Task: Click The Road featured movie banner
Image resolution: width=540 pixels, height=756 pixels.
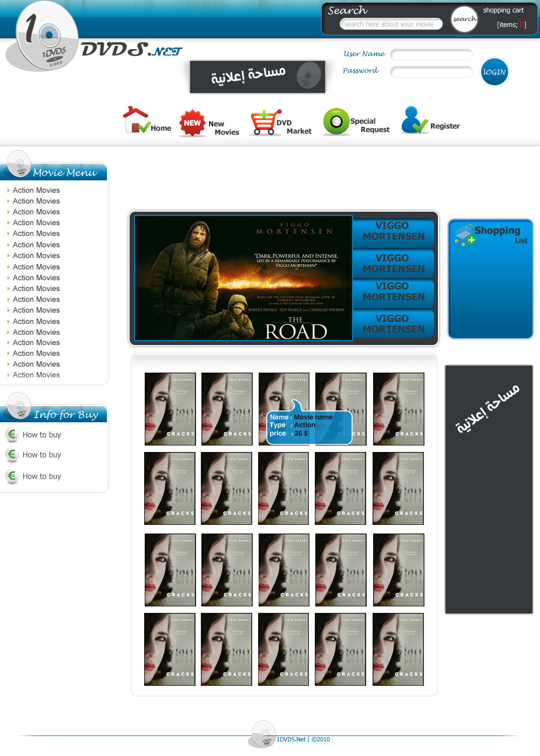Action: (243, 278)
